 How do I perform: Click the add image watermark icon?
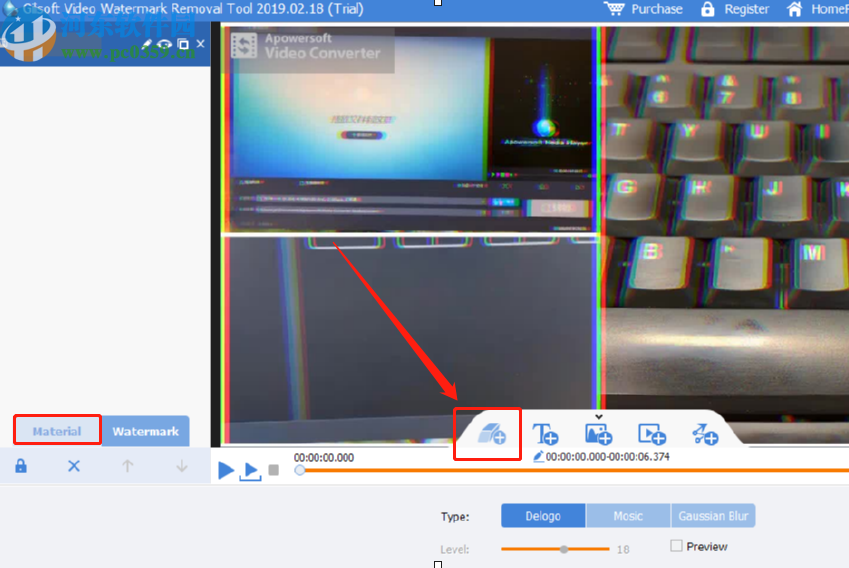tap(598, 434)
